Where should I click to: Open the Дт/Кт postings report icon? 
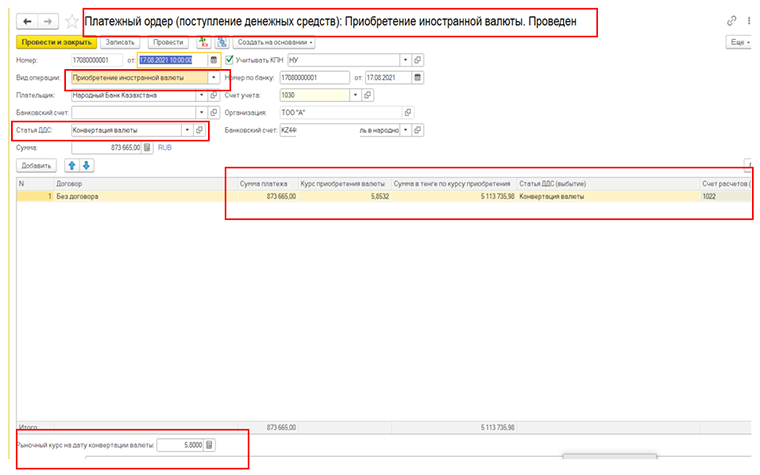pyautogui.click(x=204, y=43)
